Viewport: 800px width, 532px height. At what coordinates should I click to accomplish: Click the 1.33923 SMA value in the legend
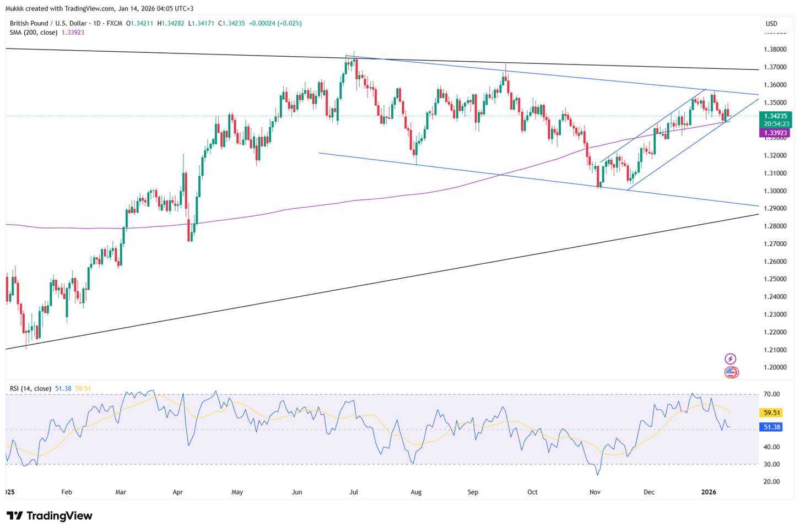tap(73, 32)
